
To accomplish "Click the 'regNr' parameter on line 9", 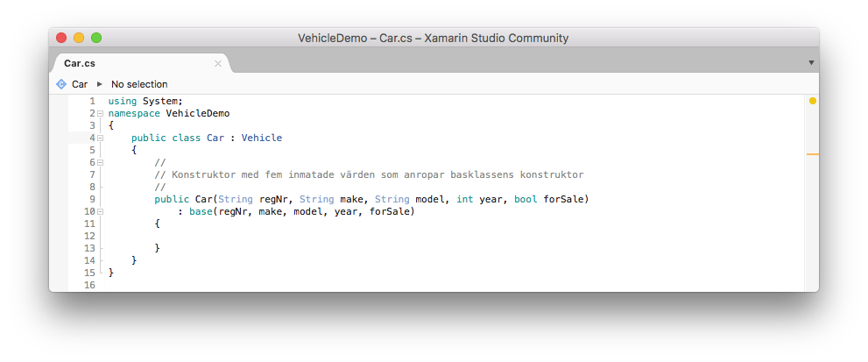I will tap(273, 199).
